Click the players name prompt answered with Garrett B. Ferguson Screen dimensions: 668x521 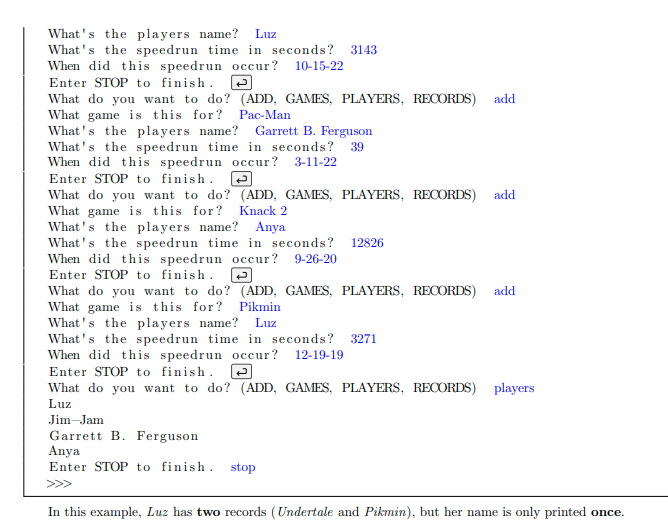pos(143,131)
